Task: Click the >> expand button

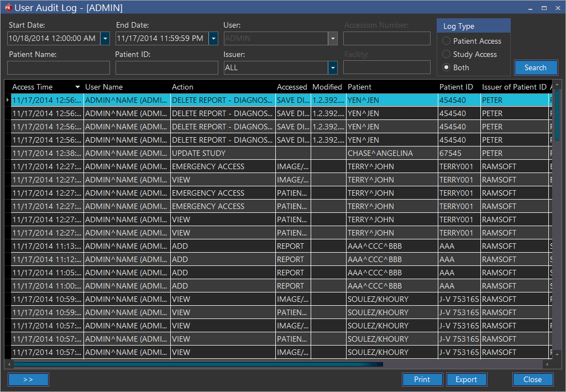Action: 28,379
